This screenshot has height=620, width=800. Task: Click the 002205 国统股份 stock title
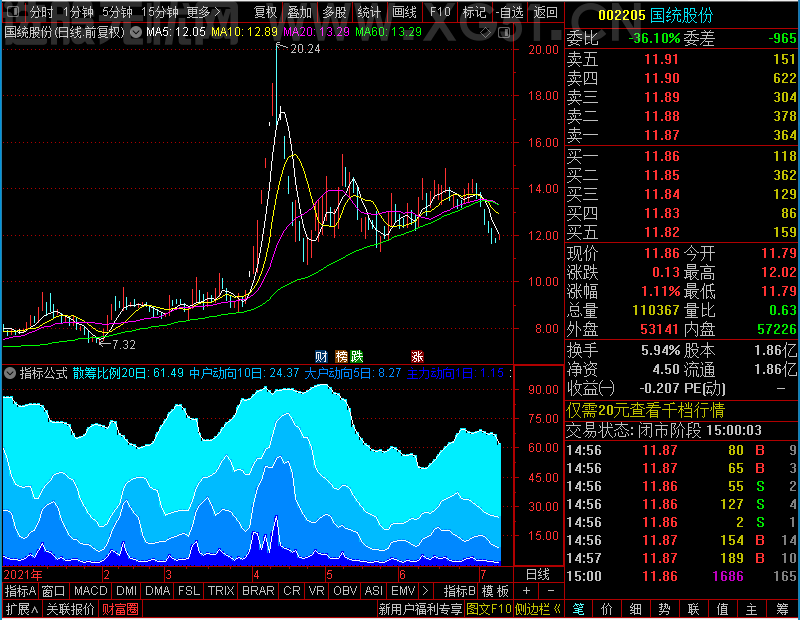coord(656,15)
